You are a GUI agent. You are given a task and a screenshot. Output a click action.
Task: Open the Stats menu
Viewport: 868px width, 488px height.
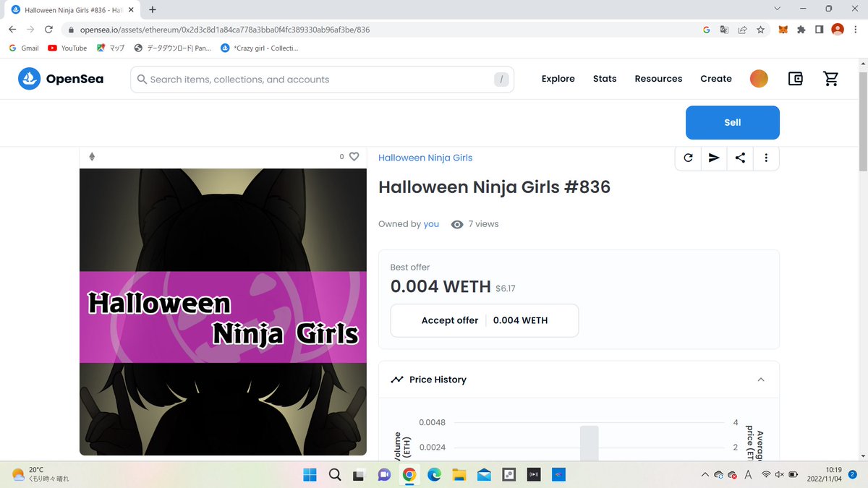point(605,79)
